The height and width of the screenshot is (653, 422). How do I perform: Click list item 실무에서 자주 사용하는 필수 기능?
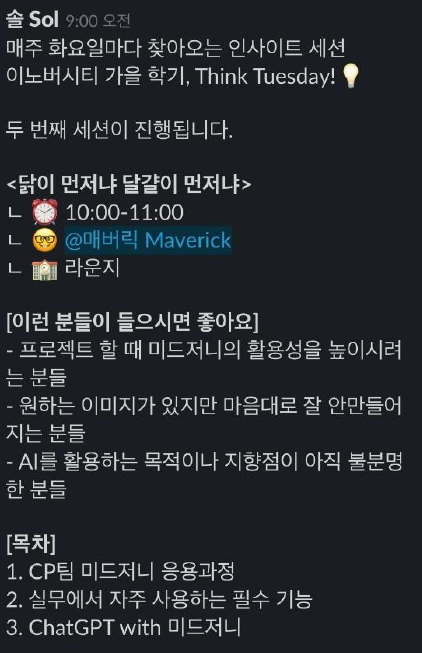(x=160, y=599)
